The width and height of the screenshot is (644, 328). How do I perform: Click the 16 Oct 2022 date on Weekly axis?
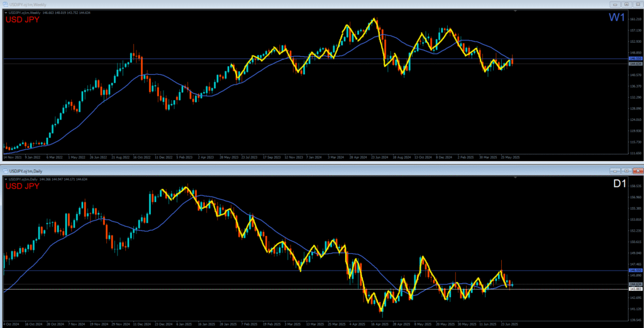140,157
